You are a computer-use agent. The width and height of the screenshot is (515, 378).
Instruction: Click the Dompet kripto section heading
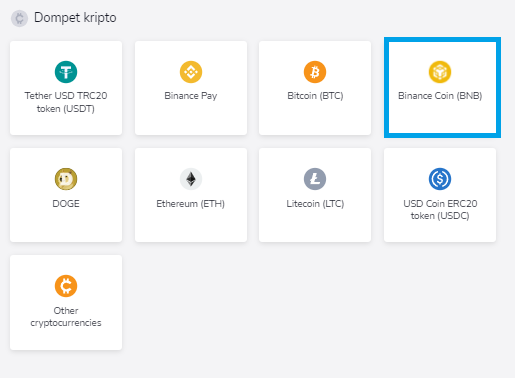(x=75, y=18)
